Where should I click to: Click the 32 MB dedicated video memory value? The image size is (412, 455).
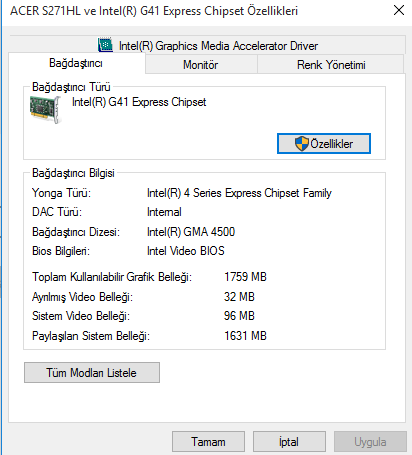coord(239,297)
